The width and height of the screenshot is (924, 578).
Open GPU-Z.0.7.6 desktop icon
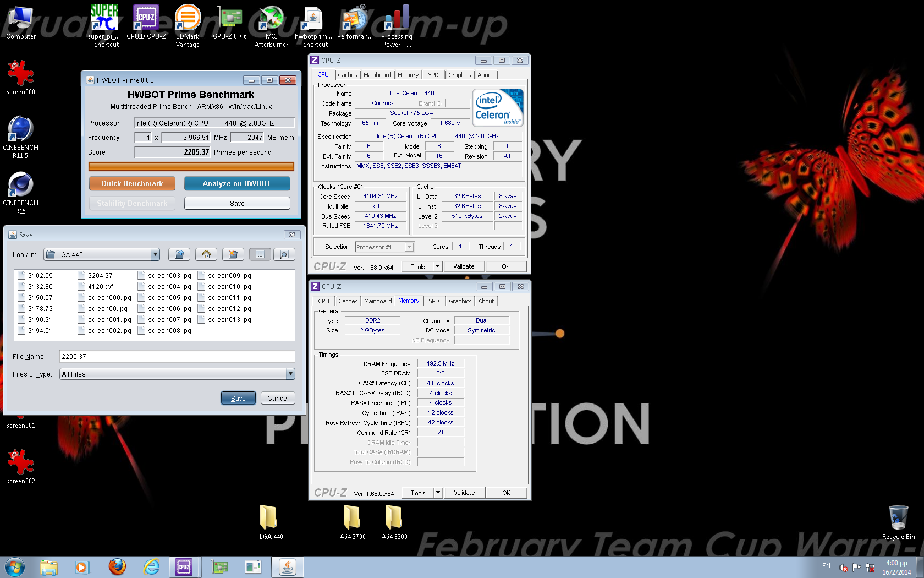tap(230, 23)
